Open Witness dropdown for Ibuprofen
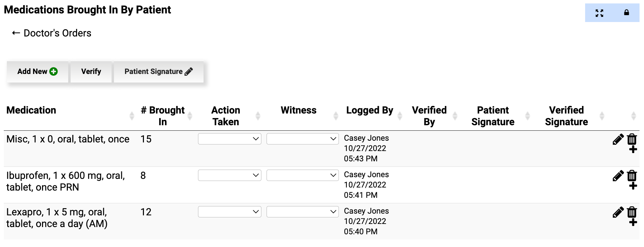644x247 pixels. (x=302, y=175)
